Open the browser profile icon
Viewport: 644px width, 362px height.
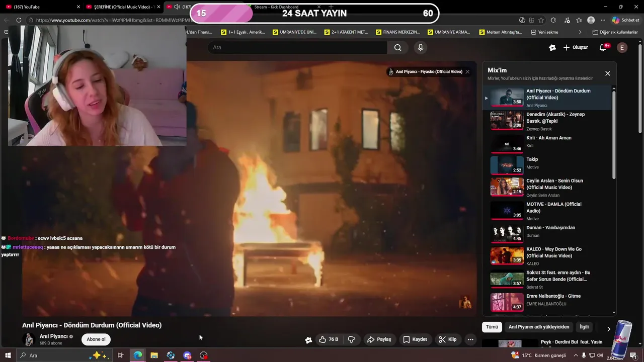(x=591, y=20)
